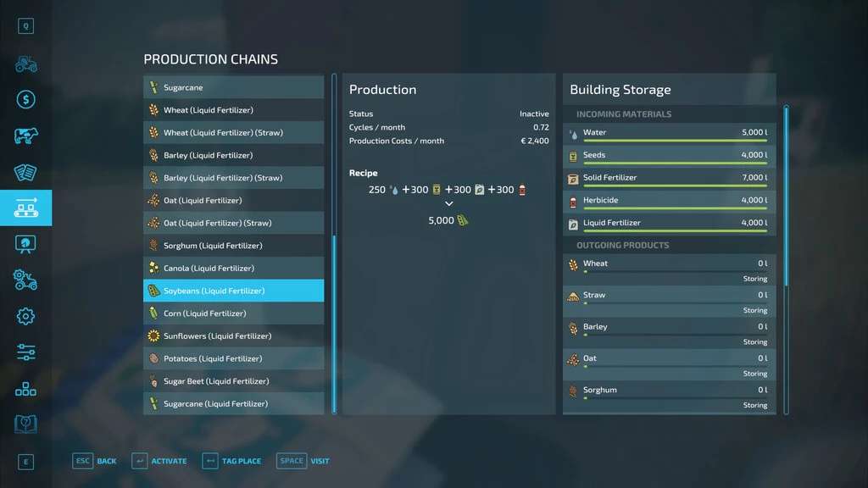This screenshot has height=488, width=868.
Task: Click the E next page key icon
Action: tap(25, 462)
